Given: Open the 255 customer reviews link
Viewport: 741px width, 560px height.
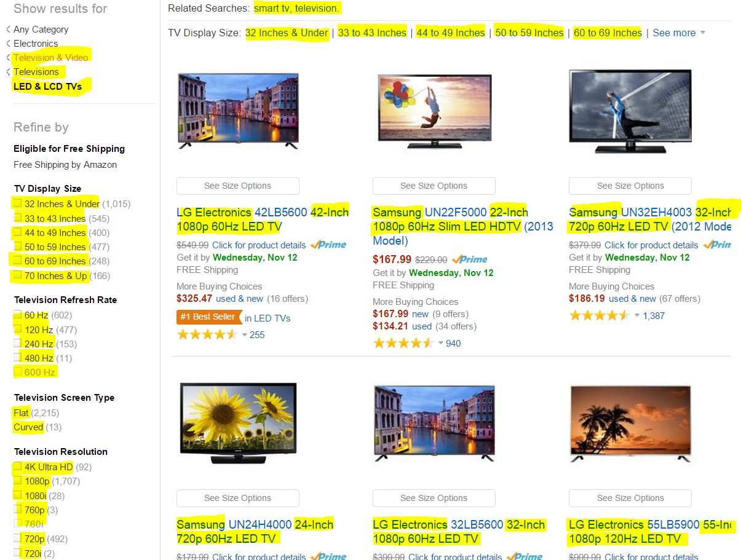Looking at the screenshot, I should (x=257, y=335).
